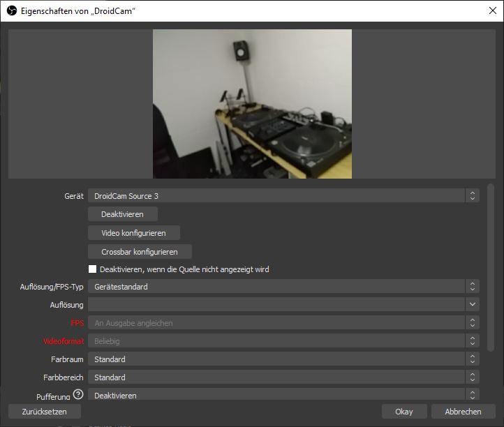Expand the Farbbereich dropdown
The width and height of the screenshot is (504, 427).
283,377
